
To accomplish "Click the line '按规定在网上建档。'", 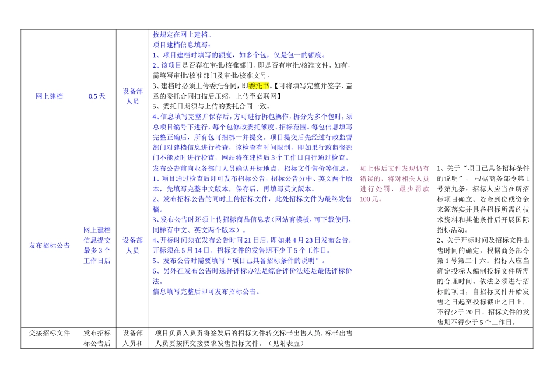I will (183, 34).
